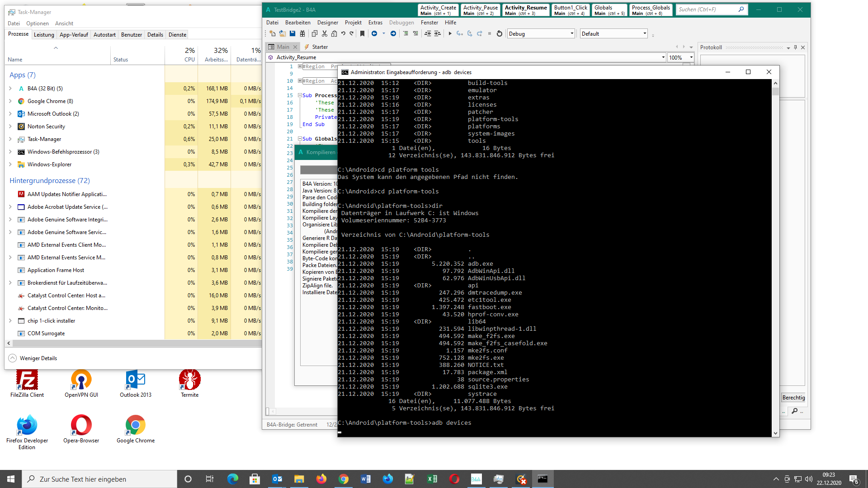
Task: Click the Cut scissors toolbar icon
Action: 324,33
